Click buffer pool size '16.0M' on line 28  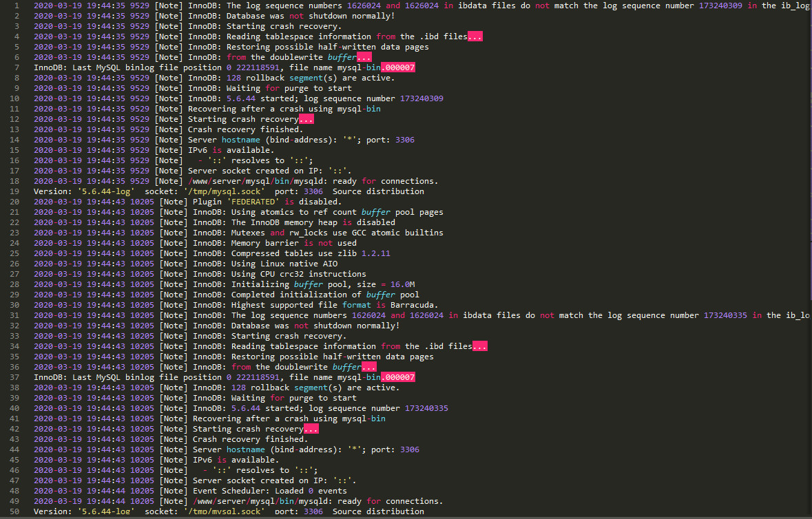tap(402, 284)
